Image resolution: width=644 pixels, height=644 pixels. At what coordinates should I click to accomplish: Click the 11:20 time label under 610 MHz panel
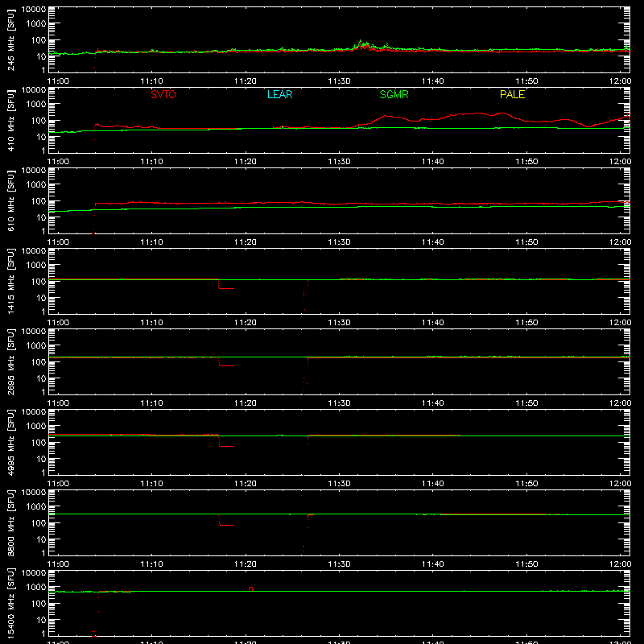[x=246, y=242]
